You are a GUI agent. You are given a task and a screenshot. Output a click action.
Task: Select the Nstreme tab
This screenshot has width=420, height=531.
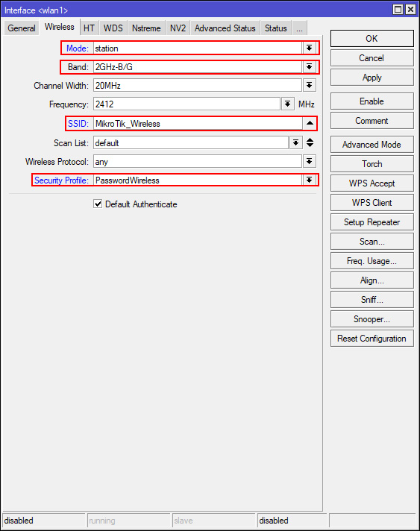pos(146,28)
